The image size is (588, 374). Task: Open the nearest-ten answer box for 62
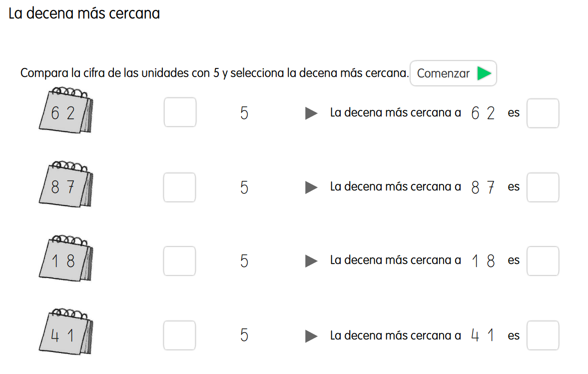pyautogui.click(x=543, y=113)
